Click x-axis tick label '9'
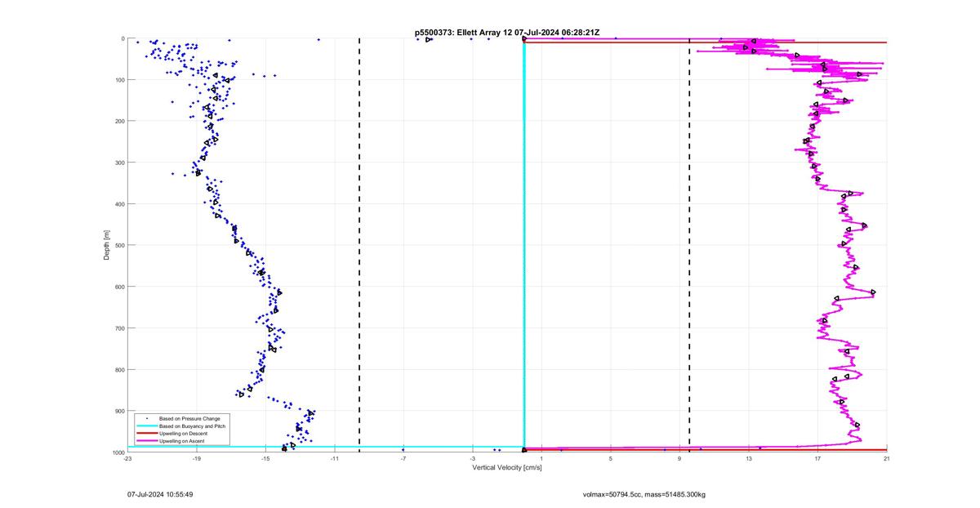980x508 pixels. click(x=679, y=459)
